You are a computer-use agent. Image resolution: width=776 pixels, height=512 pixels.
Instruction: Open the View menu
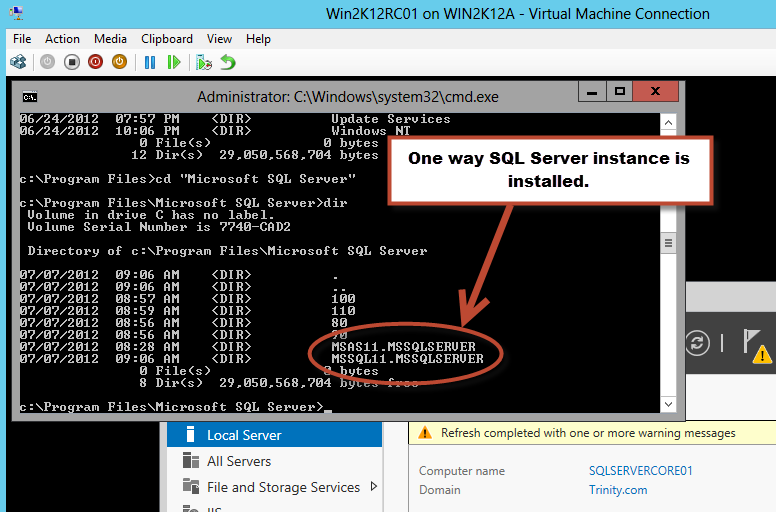pos(219,39)
